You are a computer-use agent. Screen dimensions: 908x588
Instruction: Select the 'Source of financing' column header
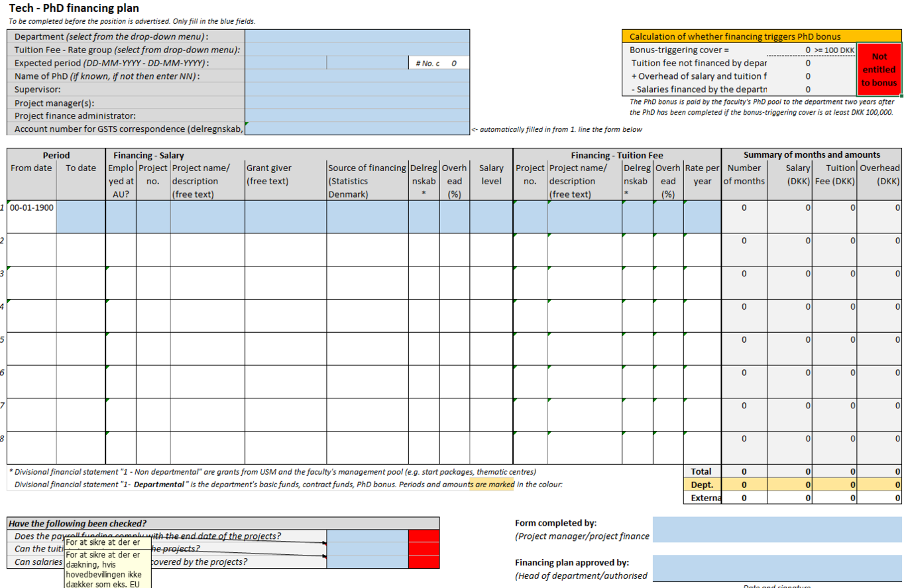pos(367,181)
